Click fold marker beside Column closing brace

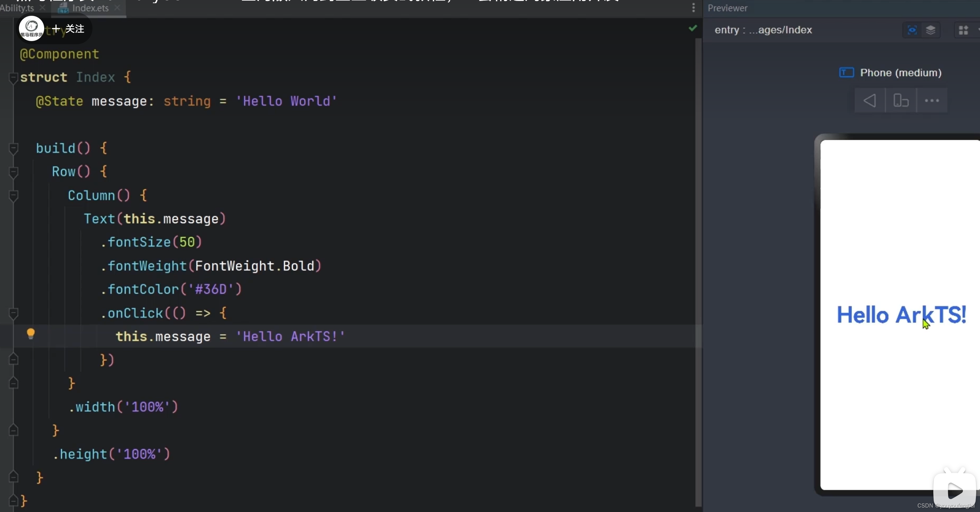coord(13,383)
